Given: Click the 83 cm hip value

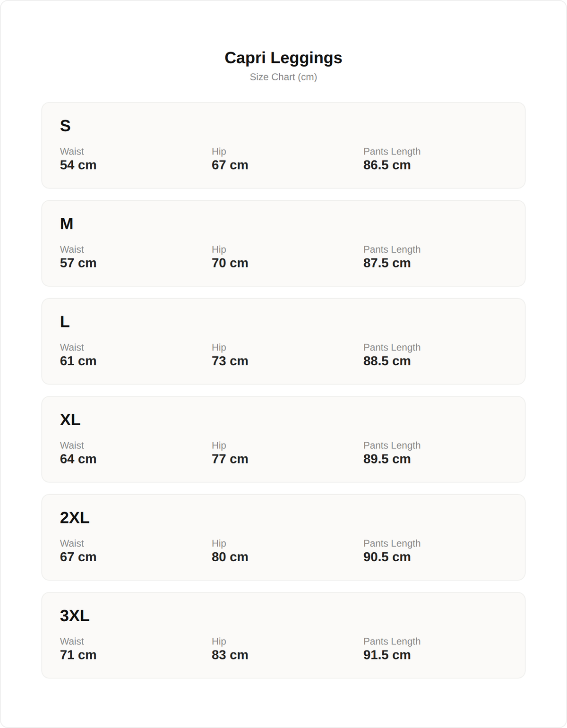Looking at the screenshot, I should pyautogui.click(x=230, y=655).
